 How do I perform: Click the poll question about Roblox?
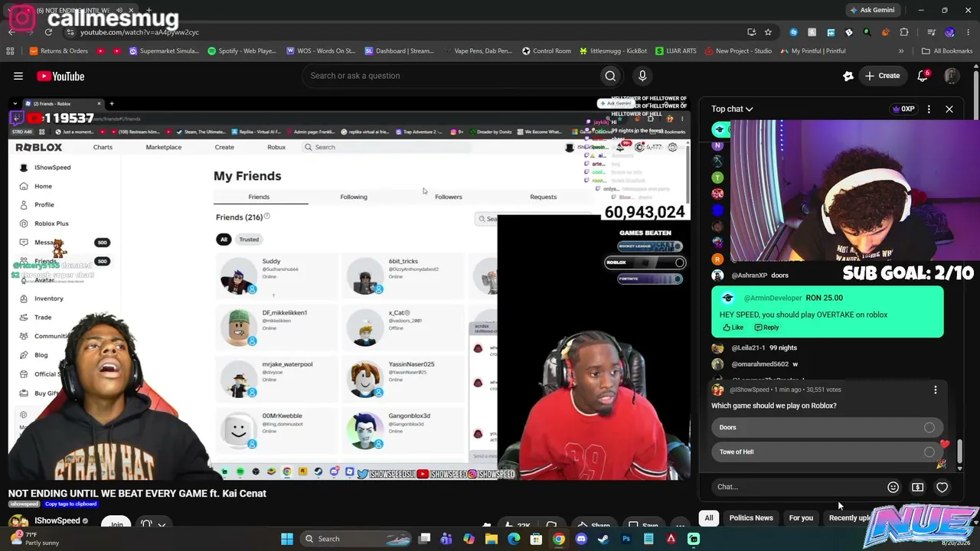[774, 406]
